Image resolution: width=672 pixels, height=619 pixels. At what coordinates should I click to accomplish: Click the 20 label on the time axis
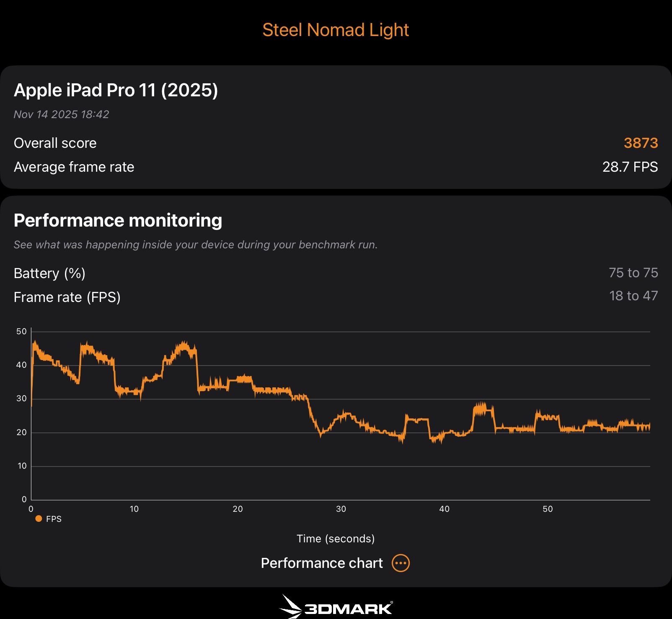(x=238, y=509)
